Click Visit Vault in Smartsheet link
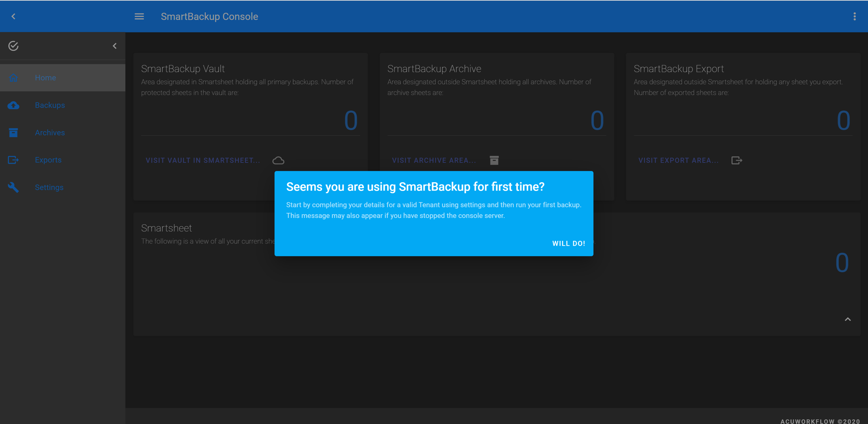 [x=203, y=161]
